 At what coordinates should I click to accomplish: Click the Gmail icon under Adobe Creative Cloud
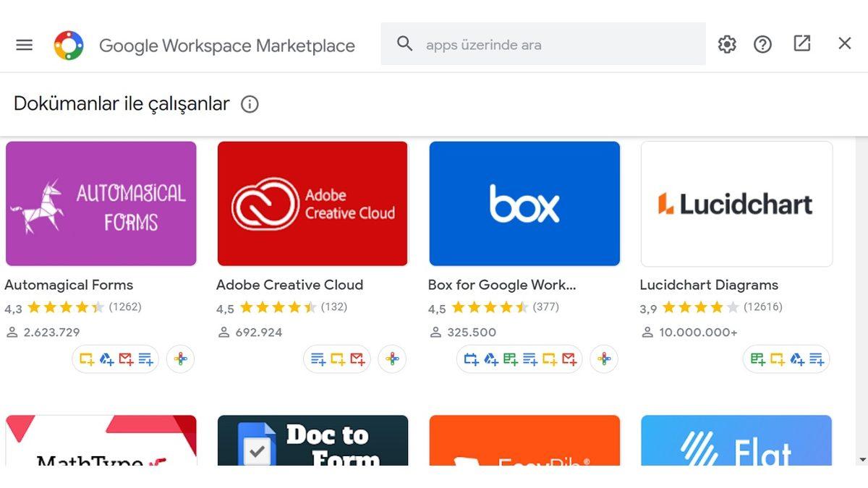357,359
